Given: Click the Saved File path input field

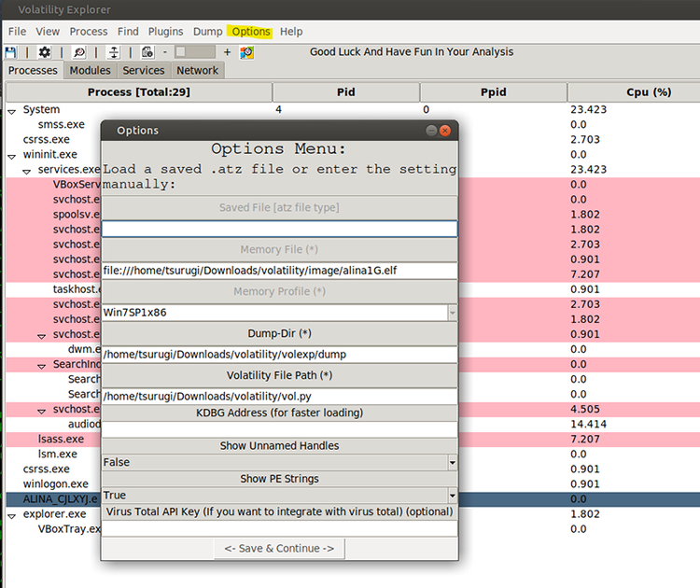Looking at the screenshot, I should (x=279, y=229).
